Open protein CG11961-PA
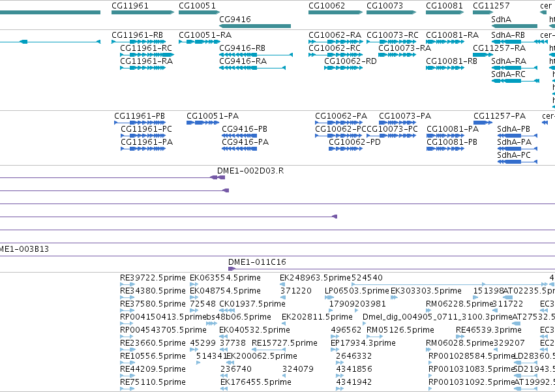Viewport: 555px width, 392px height. pos(147,142)
